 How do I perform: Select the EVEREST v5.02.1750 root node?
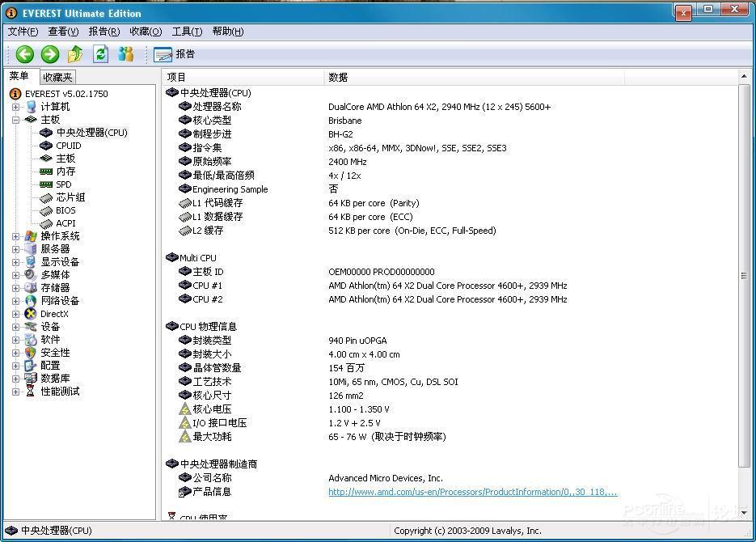(66, 94)
